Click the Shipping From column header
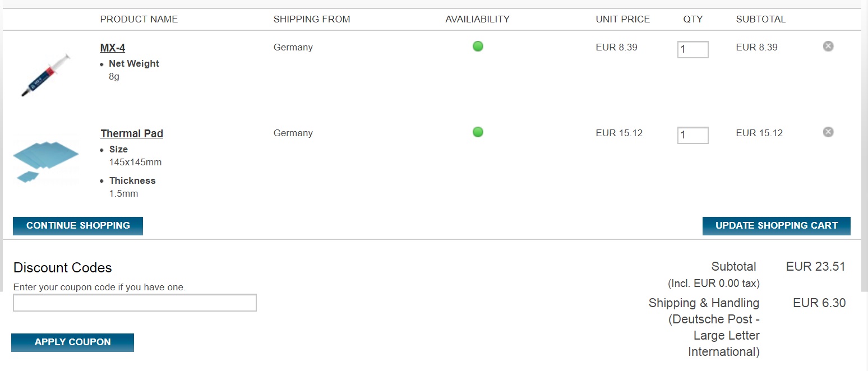The width and height of the screenshot is (868, 371). pos(312,19)
